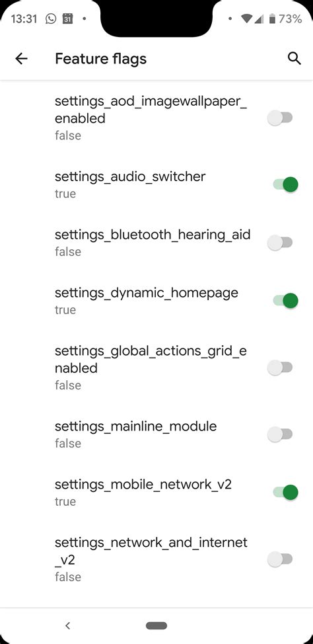313x644 pixels.
Task: Tap the Feature flags page title
Action: [x=100, y=59]
